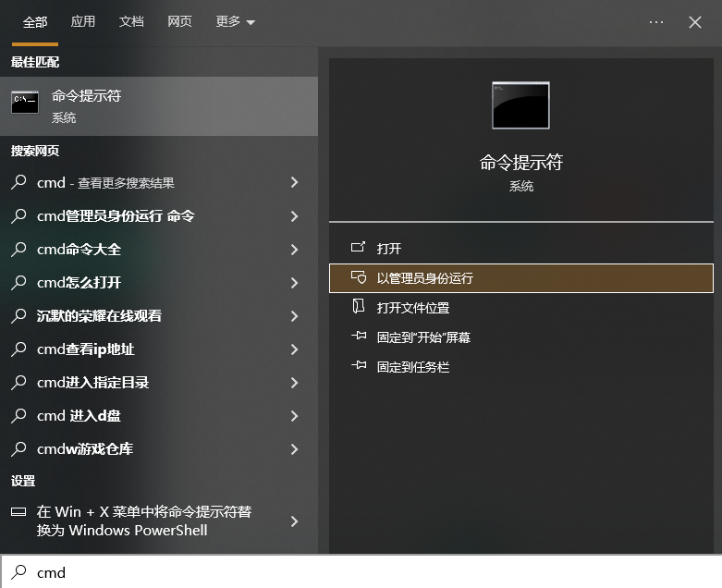The height and width of the screenshot is (588, 722).
Task: Click pin icon beside 固定到任务栏
Action: (x=359, y=365)
